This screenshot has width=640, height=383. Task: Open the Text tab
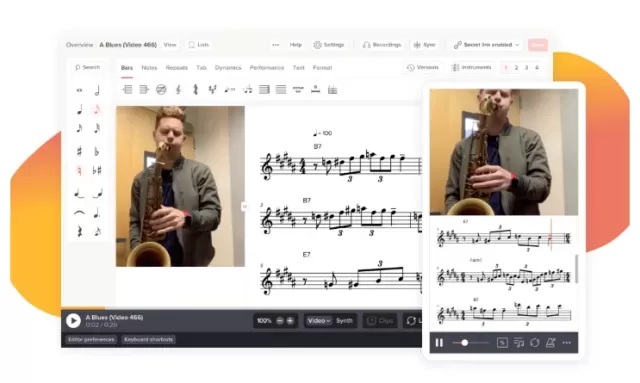point(298,68)
